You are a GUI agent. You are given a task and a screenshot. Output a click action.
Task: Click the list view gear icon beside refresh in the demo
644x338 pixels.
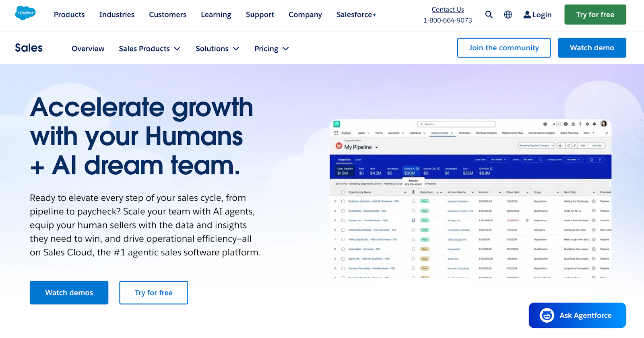coord(561,145)
